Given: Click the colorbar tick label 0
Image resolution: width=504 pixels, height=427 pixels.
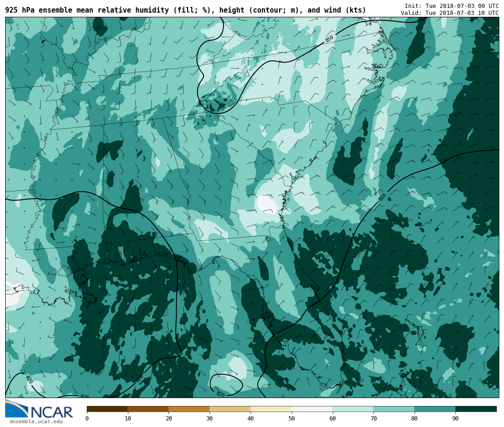Looking at the screenshot, I should point(87,419).
